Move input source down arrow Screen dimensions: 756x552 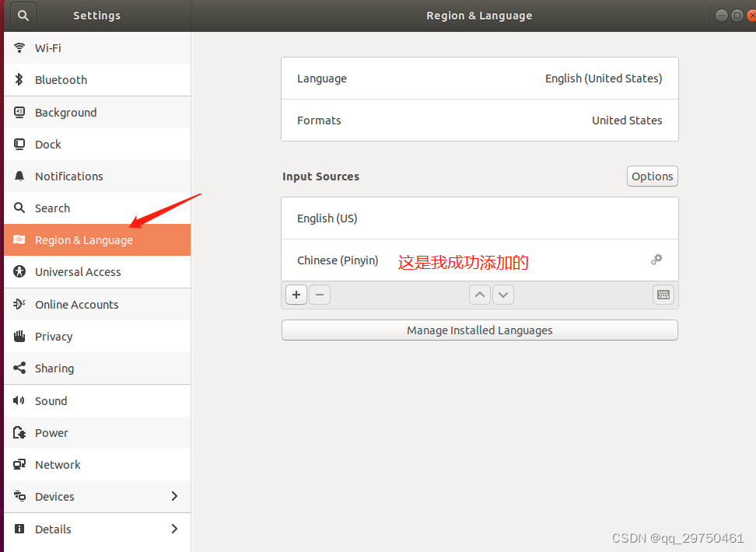click(503, 295)
